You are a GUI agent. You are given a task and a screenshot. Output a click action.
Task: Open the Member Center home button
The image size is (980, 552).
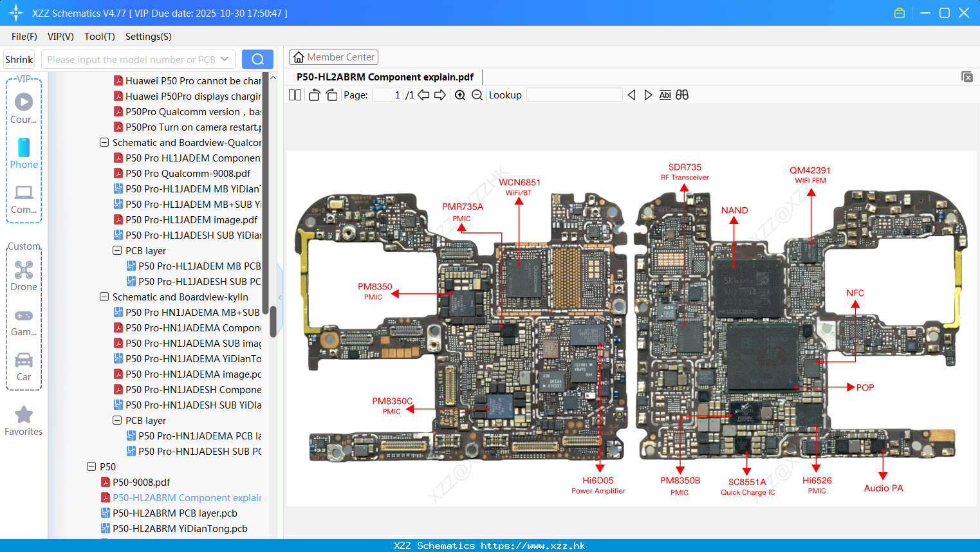click(333, 57)
